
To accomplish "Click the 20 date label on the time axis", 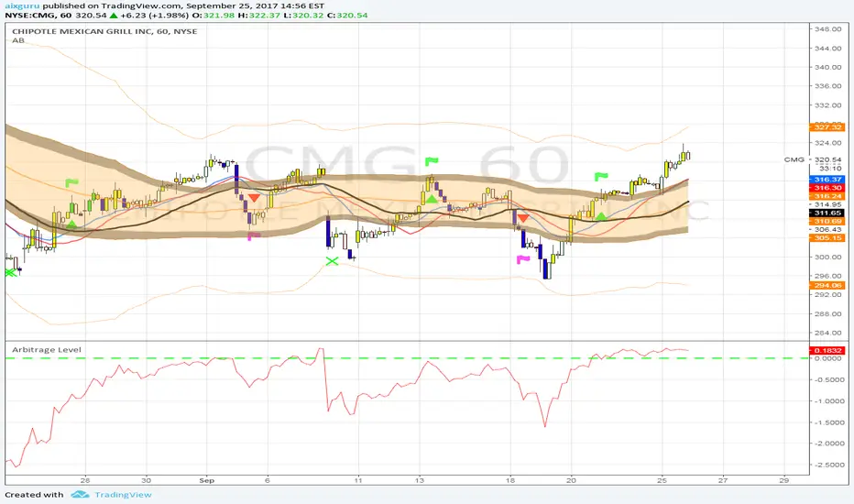I will (572, 480).
